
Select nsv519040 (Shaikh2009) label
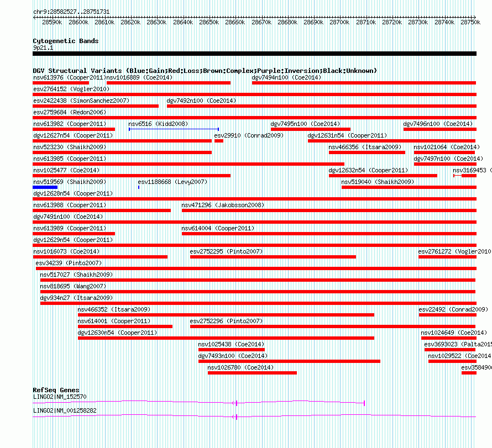tap(378, 182)
